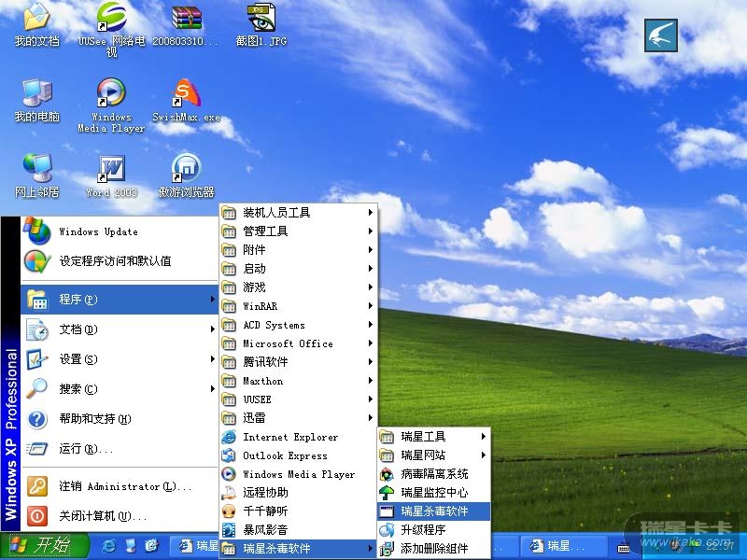Expand the 附件 program folder
This screenshot has height=560, width=747.
pos(298,250)
